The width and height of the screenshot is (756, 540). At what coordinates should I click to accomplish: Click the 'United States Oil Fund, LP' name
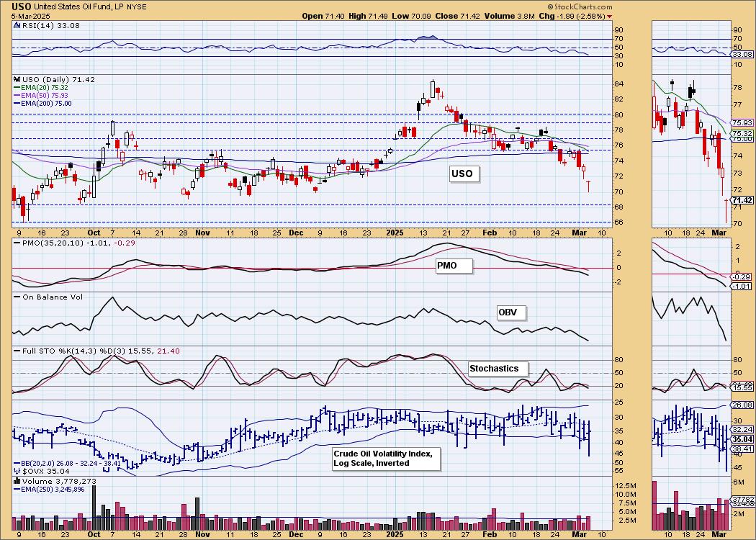pyautogui.click(x=78, y=6)
